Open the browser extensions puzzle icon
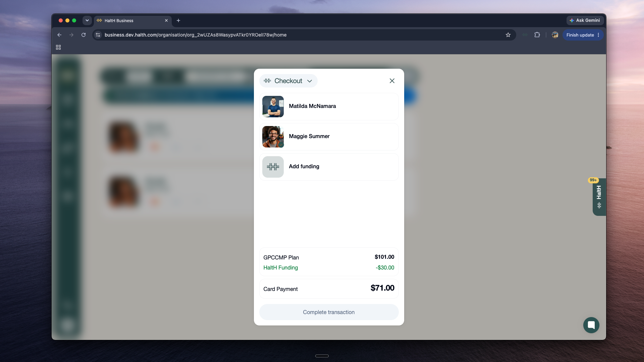 (537, 35)
